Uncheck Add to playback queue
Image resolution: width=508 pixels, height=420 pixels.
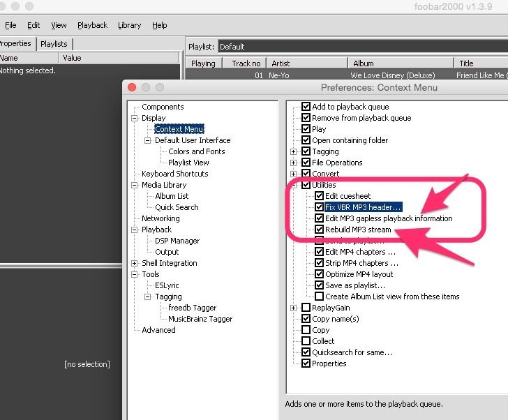coord(306,107)
